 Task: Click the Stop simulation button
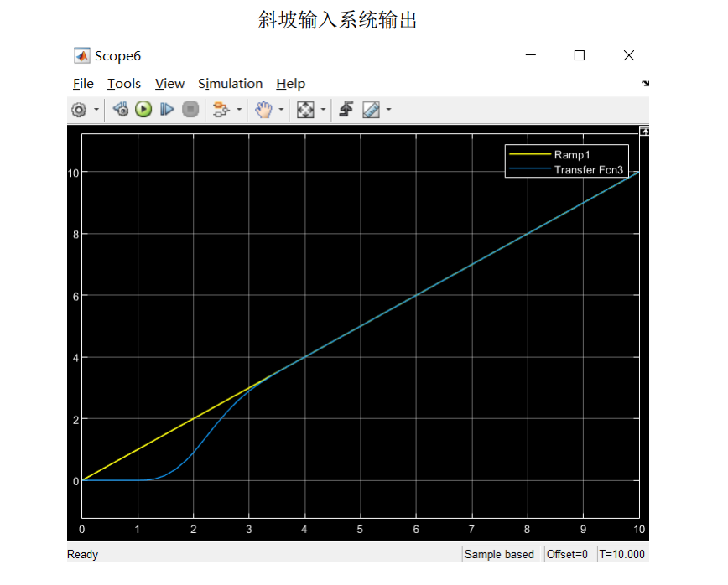point(190,110)
